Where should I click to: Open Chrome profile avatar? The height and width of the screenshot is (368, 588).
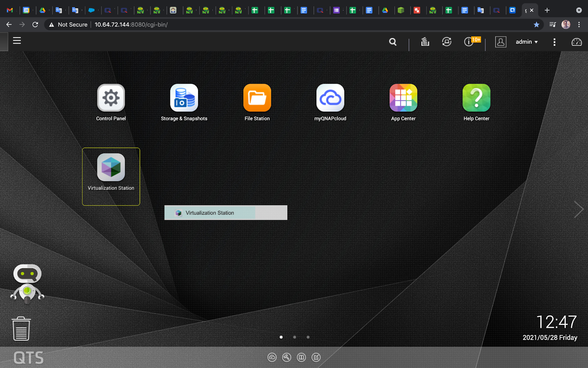(x=566, y=25)
